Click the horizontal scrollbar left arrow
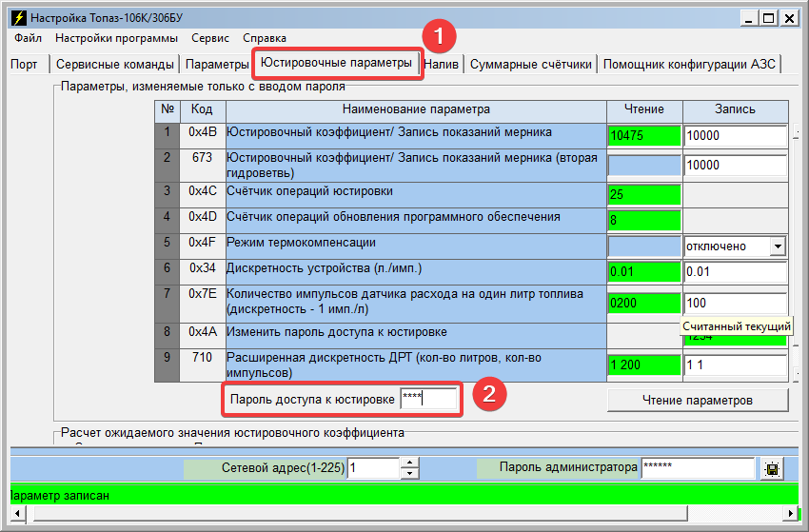809x532 pixels. (18, 513)
